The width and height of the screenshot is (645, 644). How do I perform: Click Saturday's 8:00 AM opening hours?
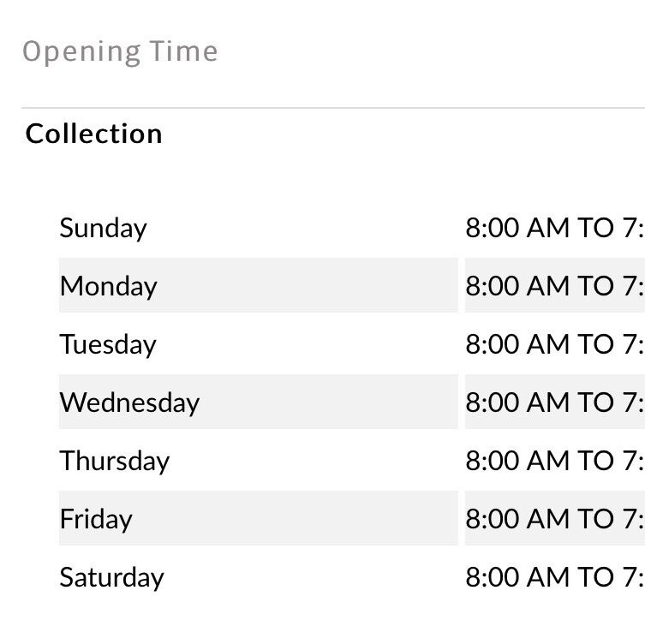point(555,576)
